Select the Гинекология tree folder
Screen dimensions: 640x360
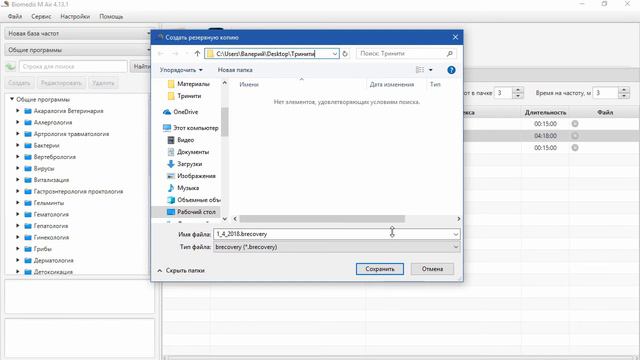coord(47,237)
